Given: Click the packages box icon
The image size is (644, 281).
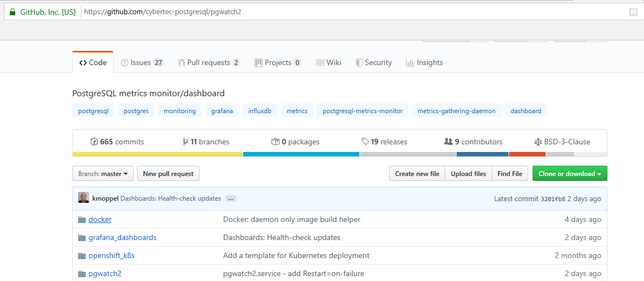Looking at the screenshot, I should coord(275,142).
